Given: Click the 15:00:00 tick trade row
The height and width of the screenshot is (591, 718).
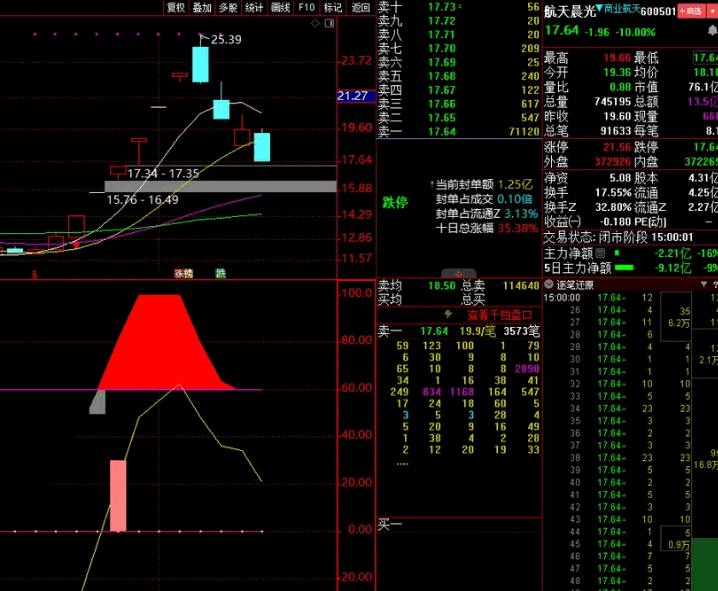Looking at the screenshot, I should point(600,298).
